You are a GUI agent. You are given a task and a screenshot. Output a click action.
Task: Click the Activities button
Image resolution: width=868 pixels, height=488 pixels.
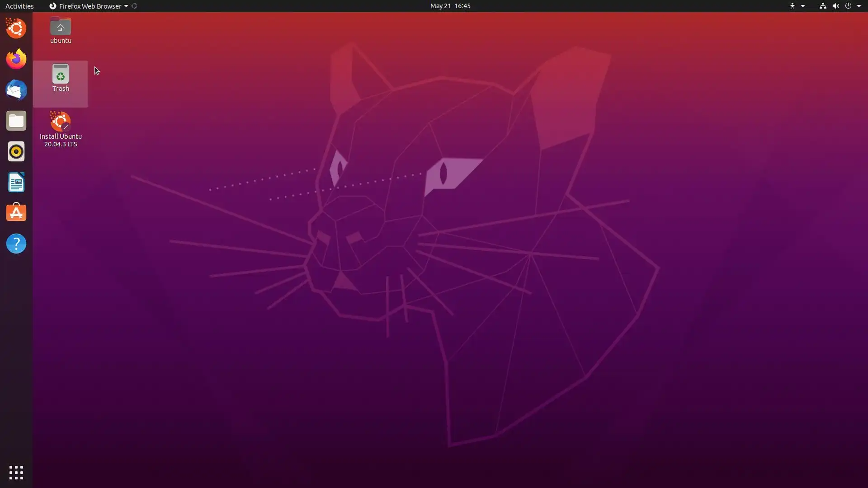tap(19, 6)
